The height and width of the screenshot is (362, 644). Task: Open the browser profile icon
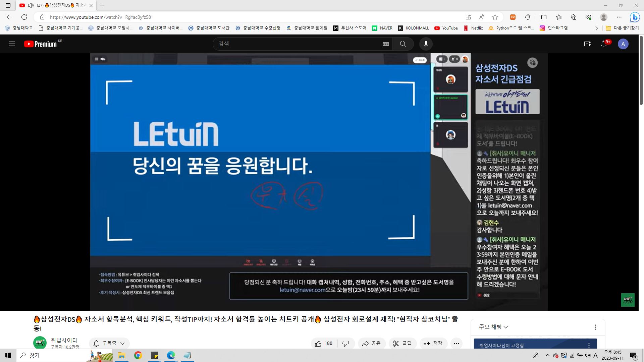point(604,17)
